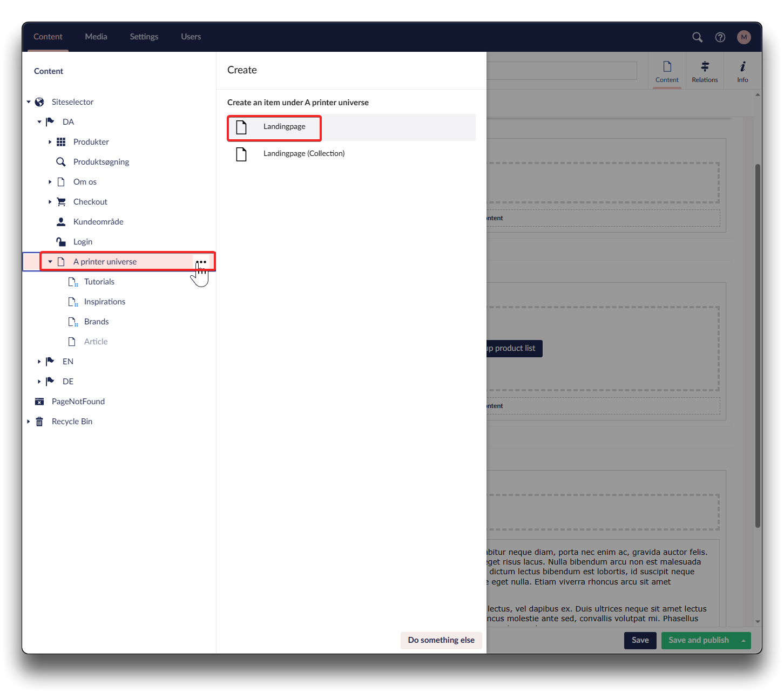
Task: Click the Recycle Bin trash icon
Action: pyautogui.click(x=39, y=422)
